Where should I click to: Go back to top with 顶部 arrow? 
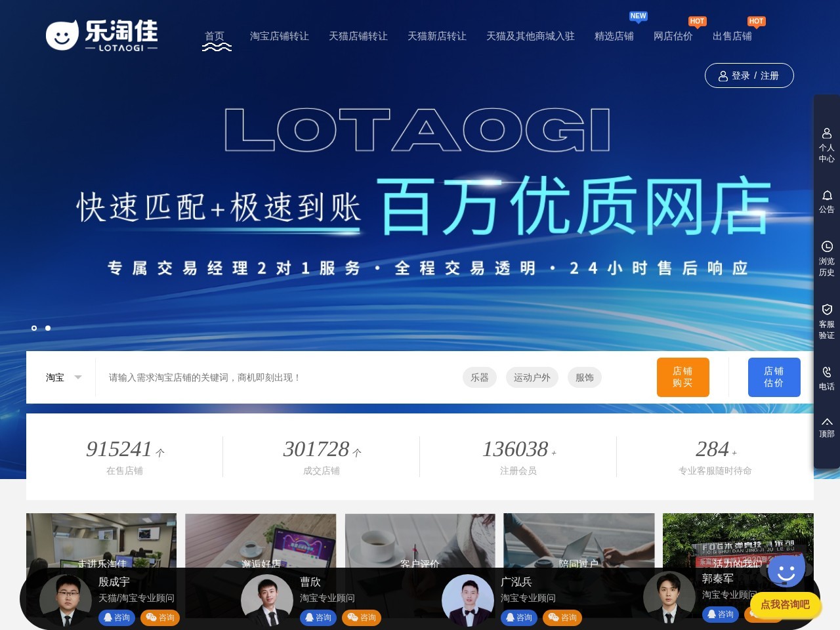827,427
